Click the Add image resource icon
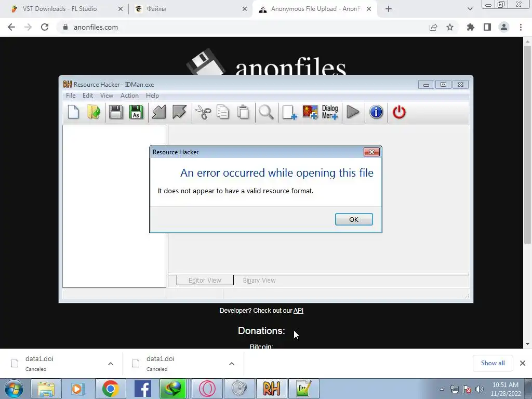Image resolution: width=532 pixels, height=399 pixels. [310, 112]
